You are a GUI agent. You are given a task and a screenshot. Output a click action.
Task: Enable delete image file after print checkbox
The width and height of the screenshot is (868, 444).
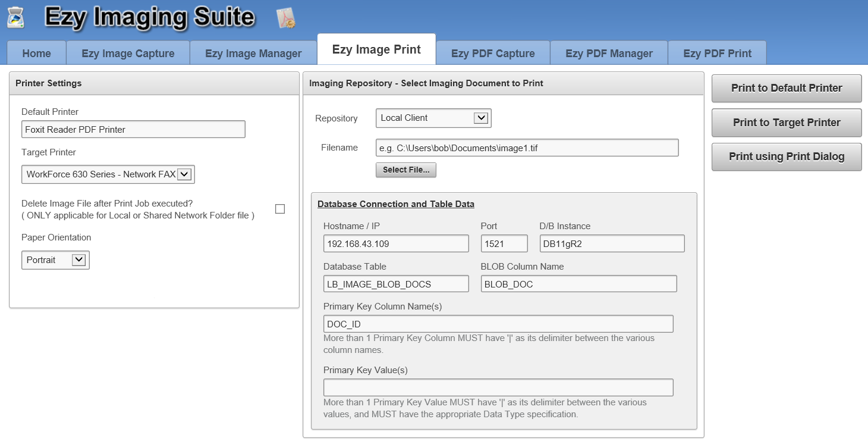(x=280, y=209)
